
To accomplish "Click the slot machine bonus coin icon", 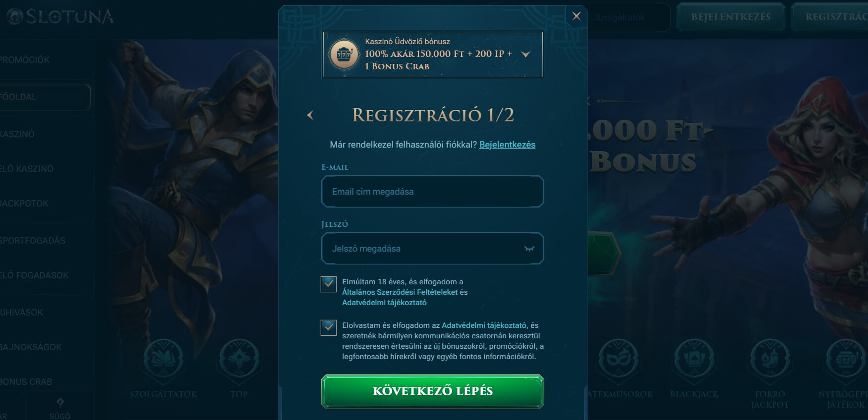I will pyautogui.click(x=344, y=54).
